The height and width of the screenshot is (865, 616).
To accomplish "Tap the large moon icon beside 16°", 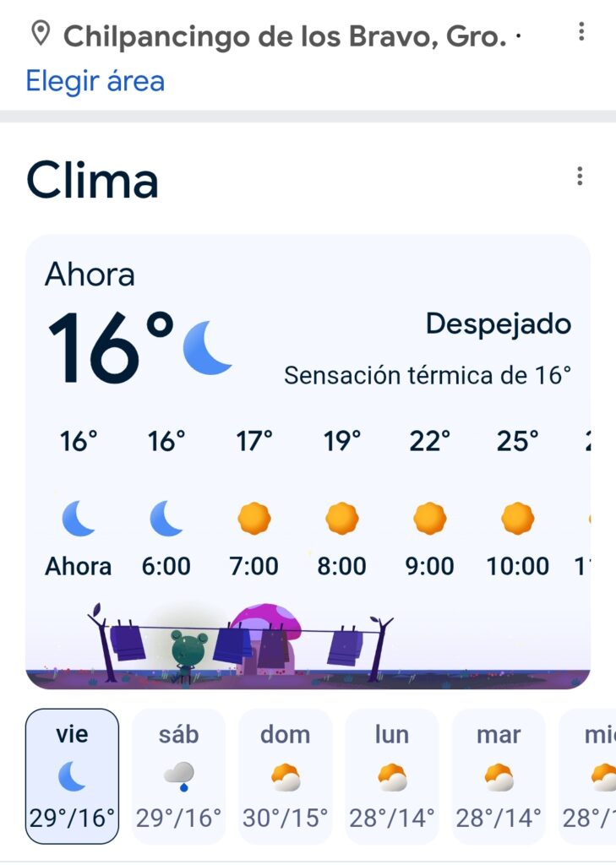I will click(207, 347).
